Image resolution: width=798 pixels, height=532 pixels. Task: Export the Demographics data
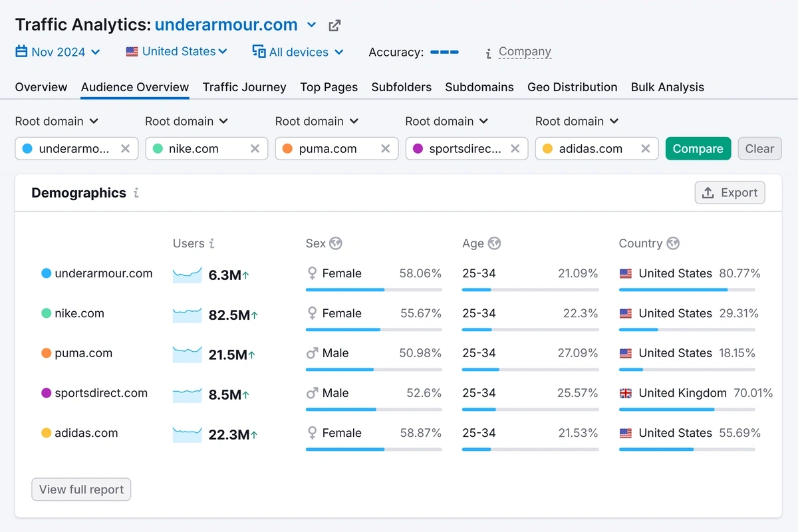tap(730, 193)
